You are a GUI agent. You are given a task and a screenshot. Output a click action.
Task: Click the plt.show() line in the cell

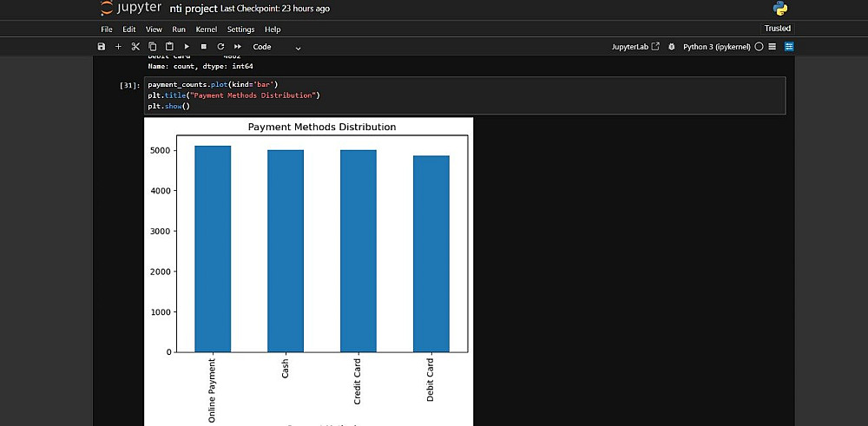point(169,106)
